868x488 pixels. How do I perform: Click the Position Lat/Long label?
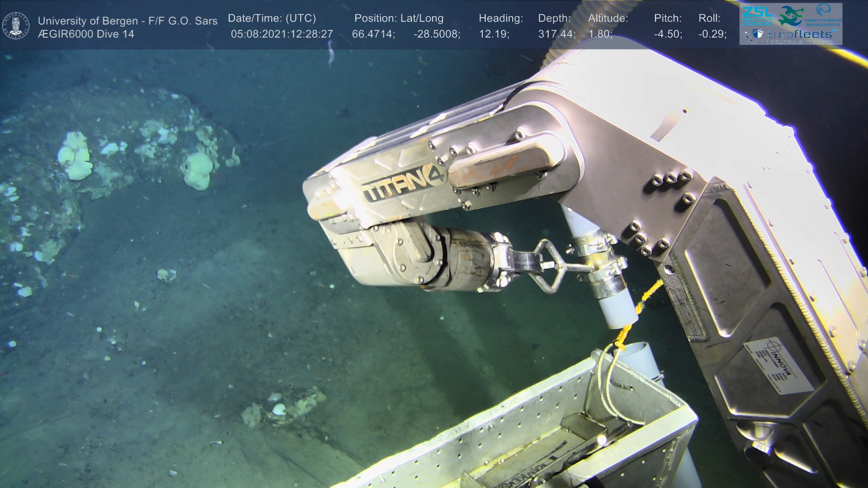tap(399, 19)
